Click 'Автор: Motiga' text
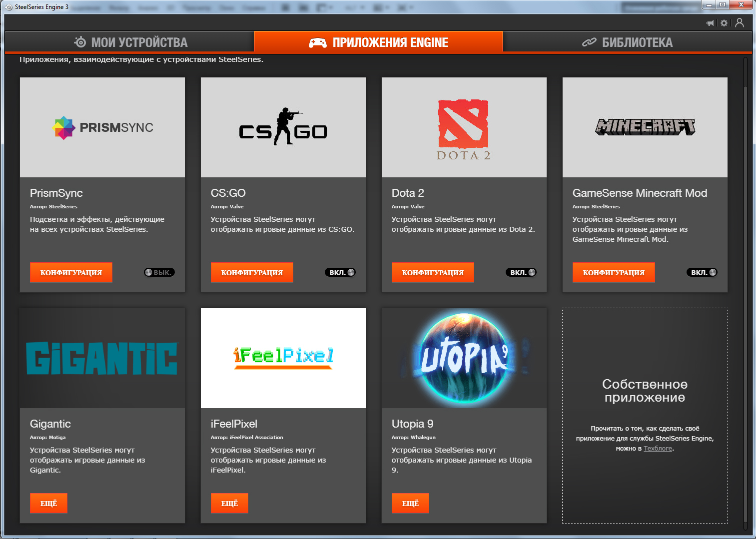 click(x=48, y=438)
